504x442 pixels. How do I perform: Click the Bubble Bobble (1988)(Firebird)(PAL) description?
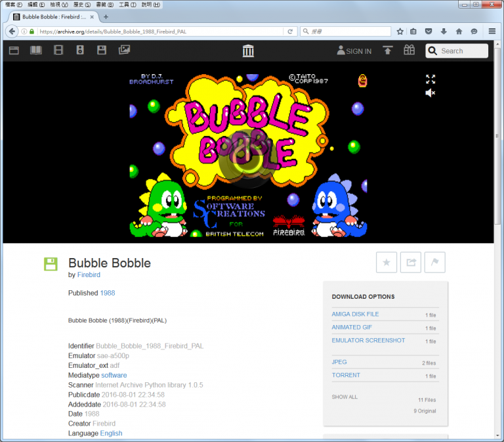click(117, 320)
